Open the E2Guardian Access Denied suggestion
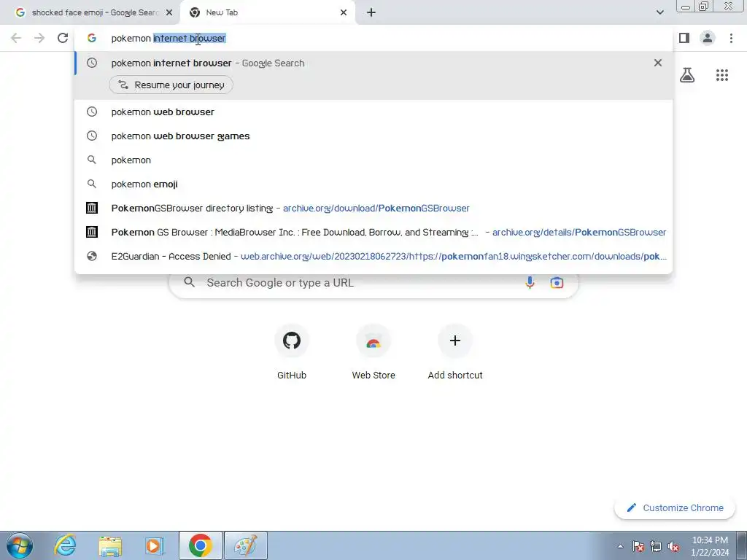The height and width of the screenshot is (560, 747). [373, 256]
